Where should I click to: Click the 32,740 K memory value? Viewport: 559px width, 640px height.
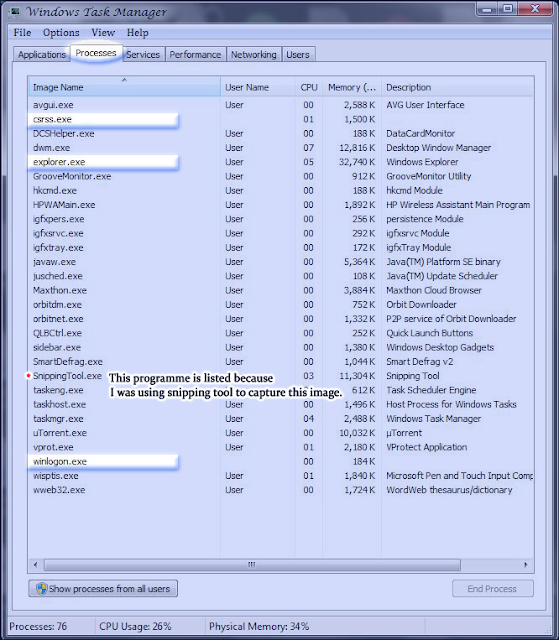coord(357,162)
